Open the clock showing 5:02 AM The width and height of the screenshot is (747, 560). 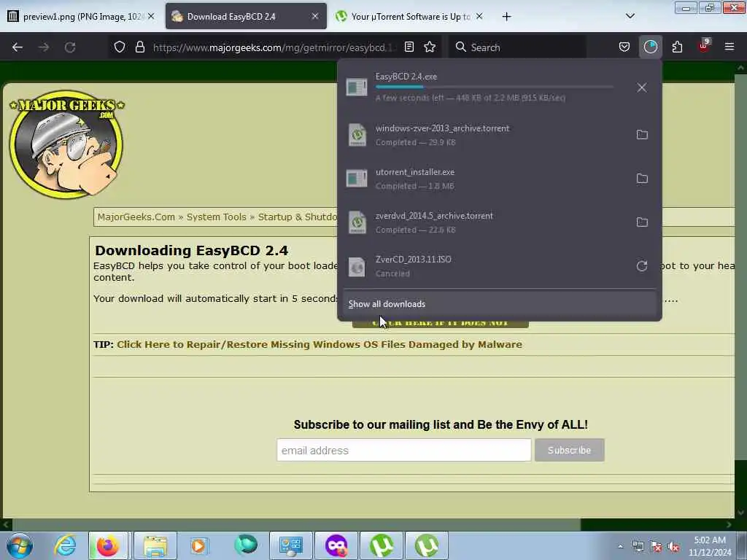pyautogui.click(x=710, y=546)
